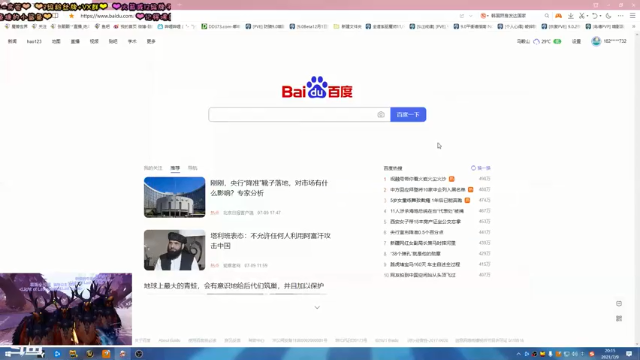Open the 百度热搜 heading link

pyautogui.click(x=393, y=168)
